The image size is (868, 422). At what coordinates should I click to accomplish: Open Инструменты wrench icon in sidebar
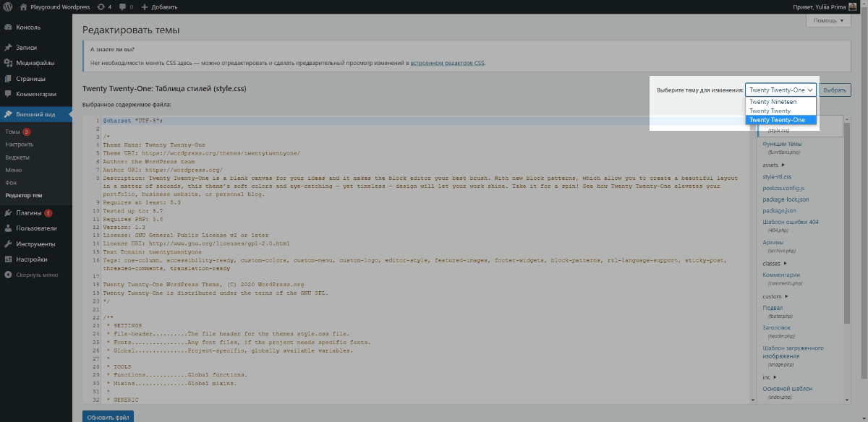tap(8, 244)
